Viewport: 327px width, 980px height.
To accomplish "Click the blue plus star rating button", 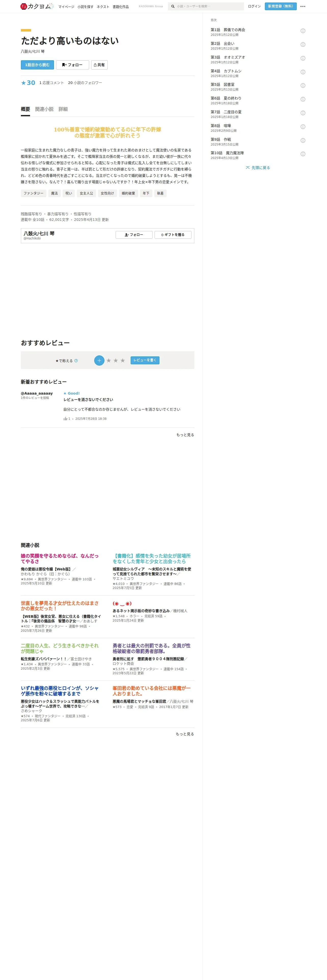I will pyautogui.click(x=99, y=360).
